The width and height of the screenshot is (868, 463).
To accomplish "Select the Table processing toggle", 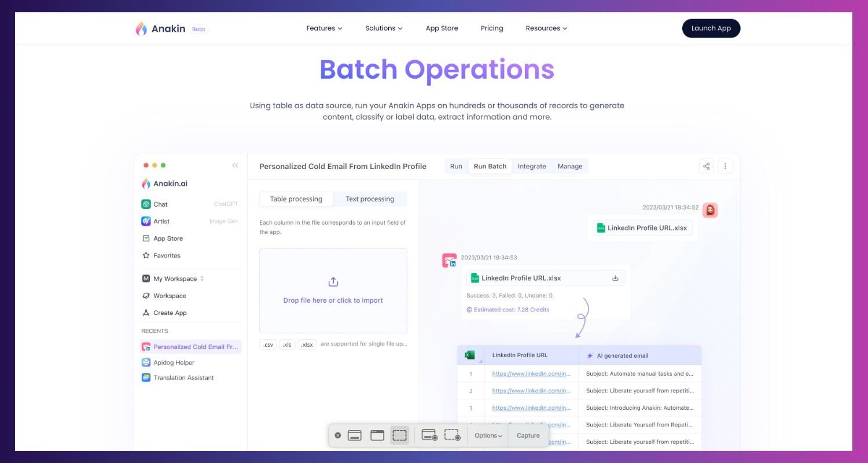I will point(296,199).
